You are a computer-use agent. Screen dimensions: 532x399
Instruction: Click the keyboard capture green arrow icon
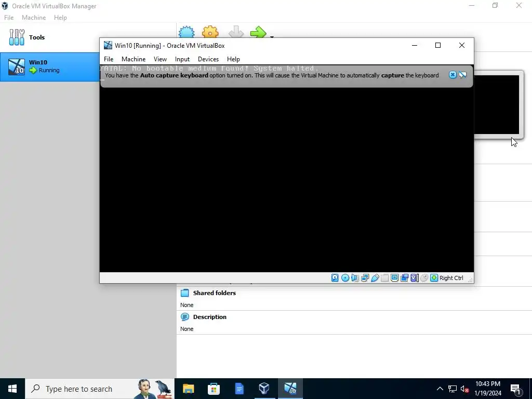(434, 278)
